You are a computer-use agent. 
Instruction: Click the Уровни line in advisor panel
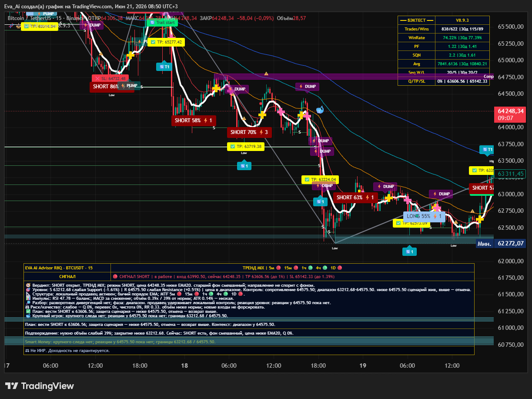248,289
